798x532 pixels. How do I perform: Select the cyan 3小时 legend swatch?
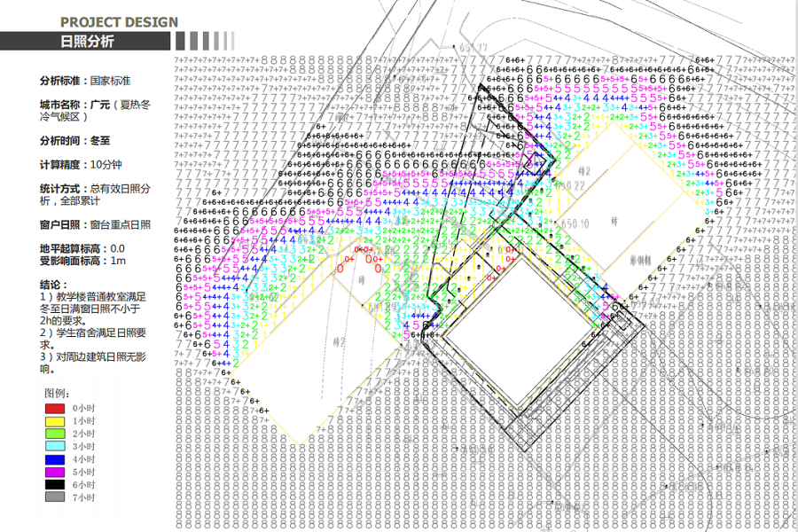point(55,447)
